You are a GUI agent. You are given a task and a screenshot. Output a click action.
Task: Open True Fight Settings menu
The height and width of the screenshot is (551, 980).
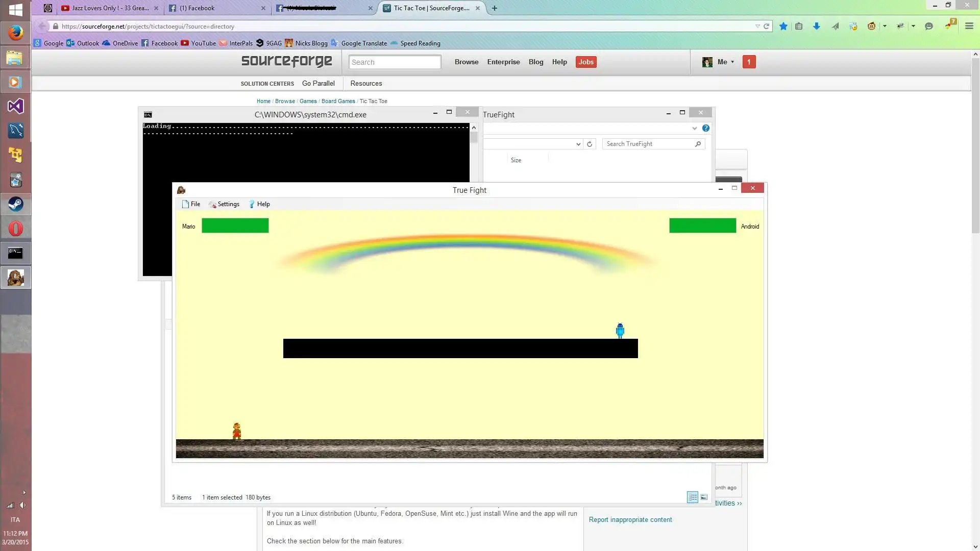click(228, 204)
